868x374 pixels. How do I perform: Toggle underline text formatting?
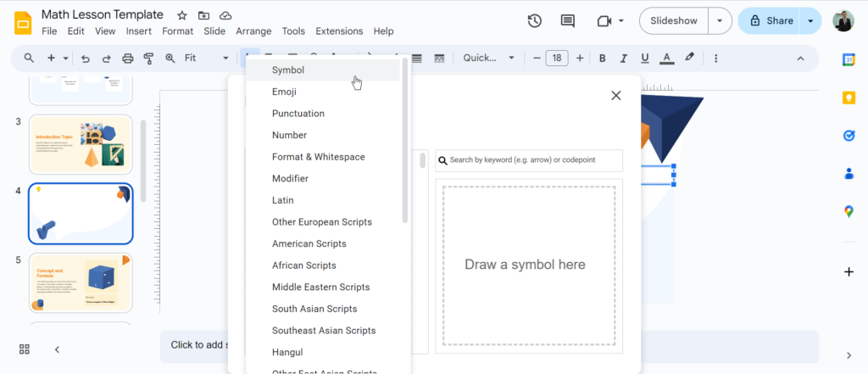click(x=645, y=59)
